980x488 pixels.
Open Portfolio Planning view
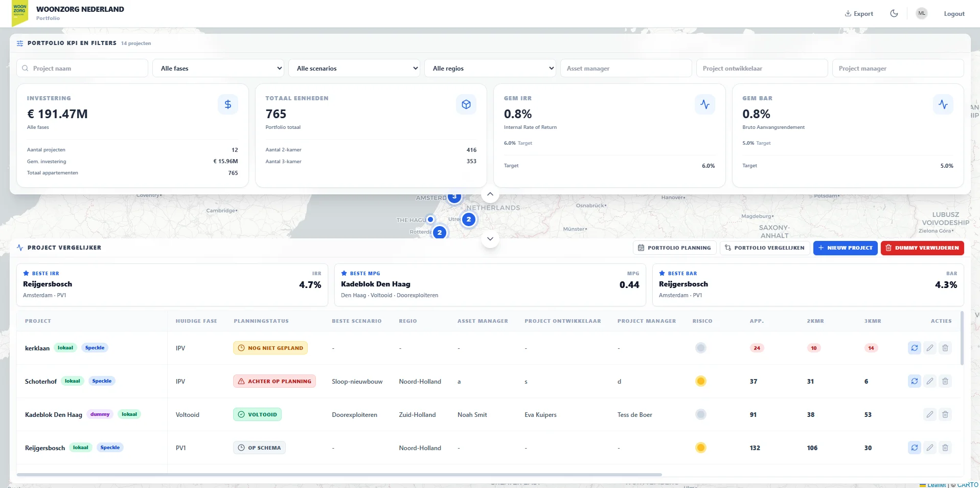(x=675, y=248)
